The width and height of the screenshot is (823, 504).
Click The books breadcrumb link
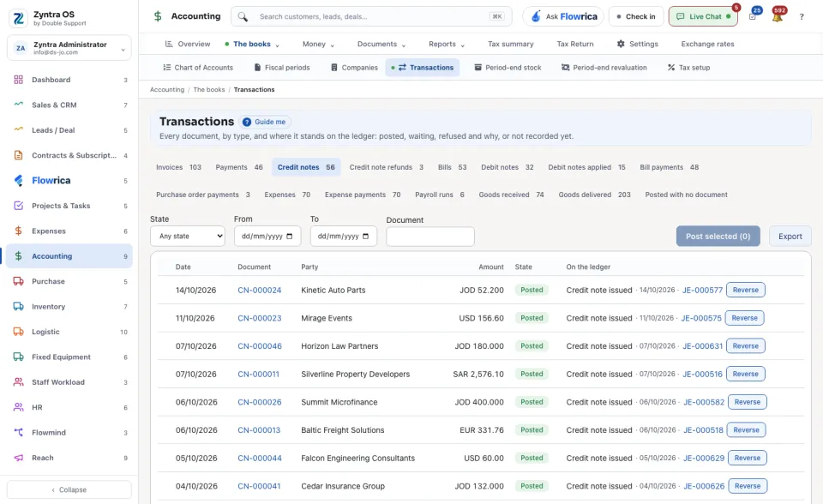[x=209, y=90]
